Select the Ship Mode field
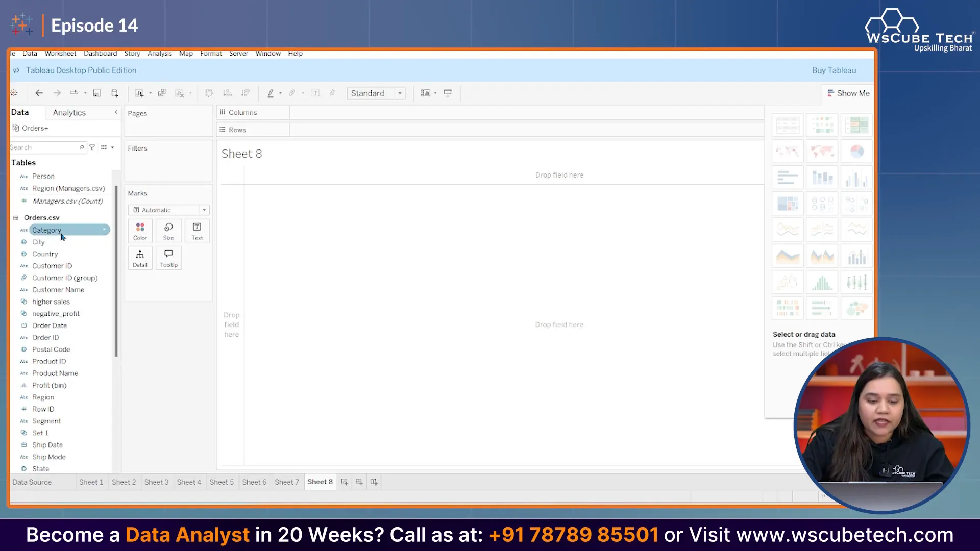 49,457
